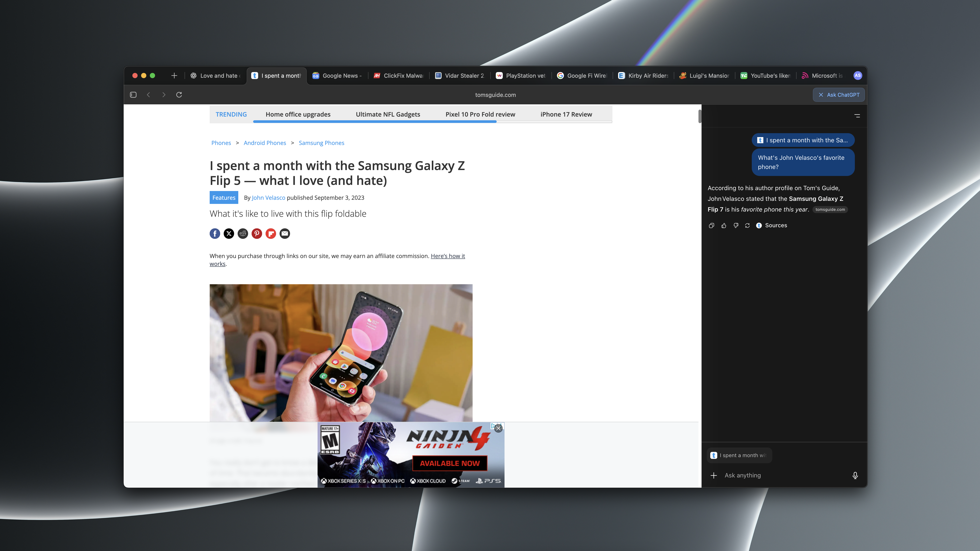The width and height of the screenshot is (980, 551).
Task: Give the answer a thumbs up
Action: [724, 226]
